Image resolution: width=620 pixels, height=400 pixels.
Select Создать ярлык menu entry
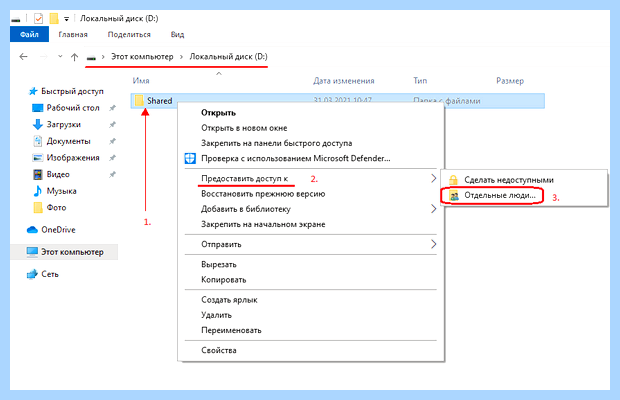tap(229, 300)
